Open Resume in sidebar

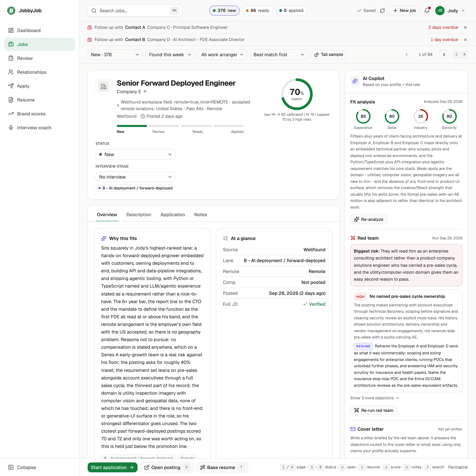(x=40, y=100)
